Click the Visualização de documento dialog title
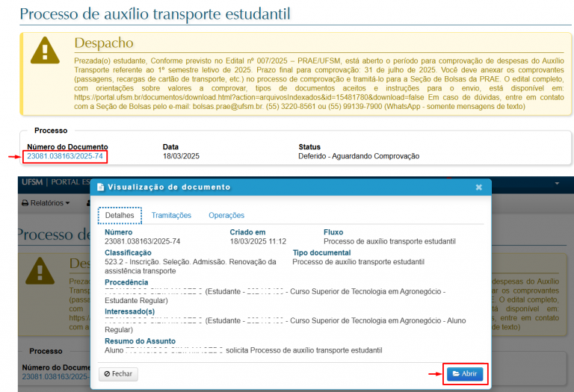574x392 pixels. [169, 187]
